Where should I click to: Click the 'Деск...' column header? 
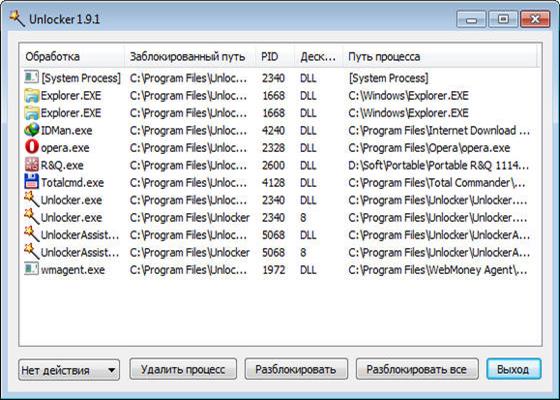[x=319, y=56]
